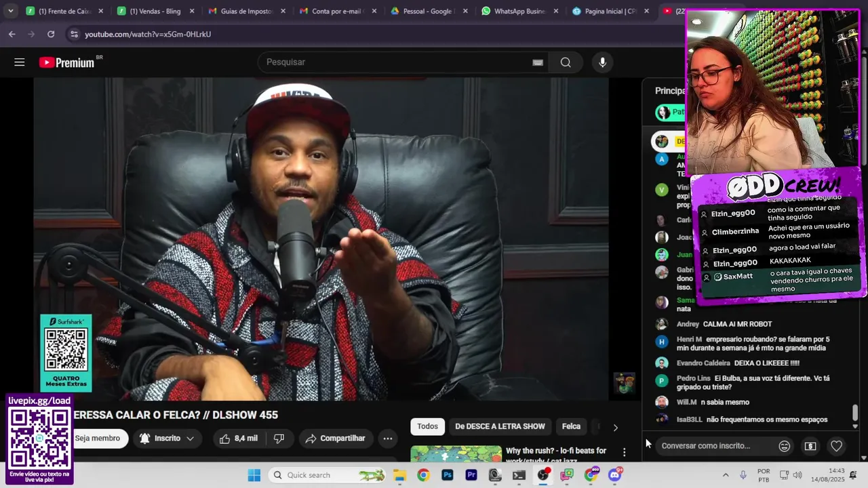This screenshot has height=488, width=868.
Task: Open Google Chrome from taskbar
Action: (x=423, y=475)
